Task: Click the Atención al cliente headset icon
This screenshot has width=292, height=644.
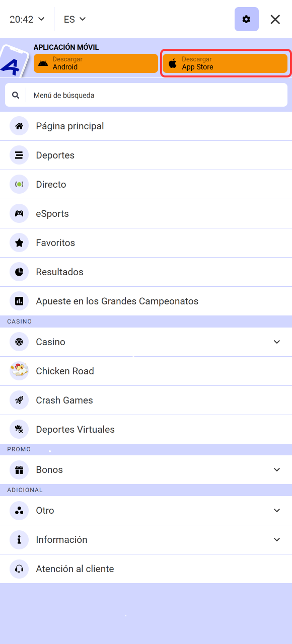Action: point(19,569)
